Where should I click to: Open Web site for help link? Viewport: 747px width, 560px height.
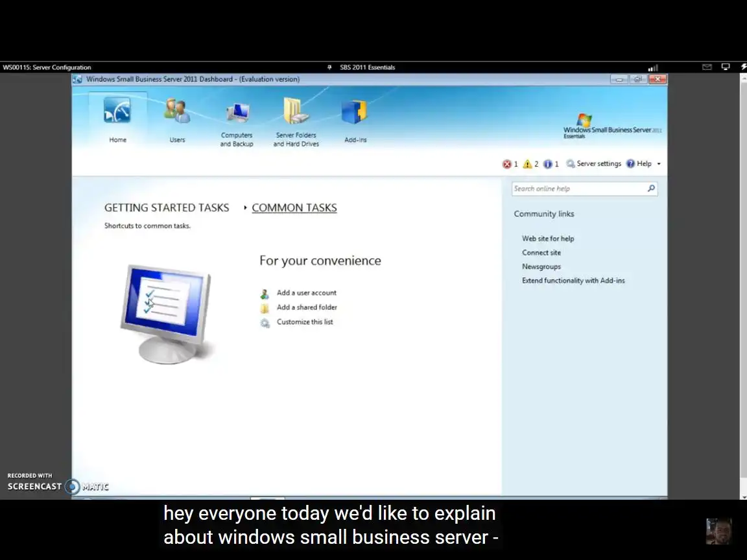548,239
